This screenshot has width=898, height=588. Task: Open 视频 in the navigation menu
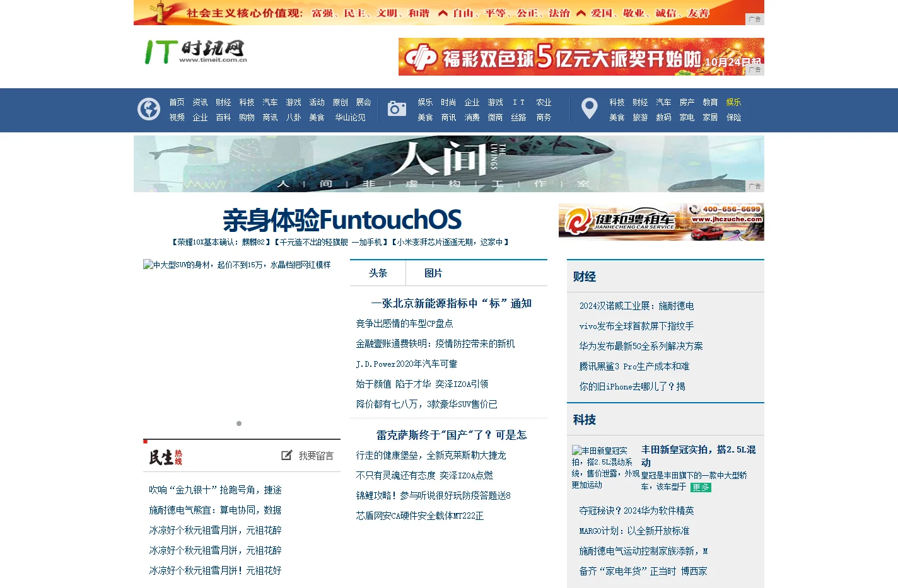click(x=177, y=117)
